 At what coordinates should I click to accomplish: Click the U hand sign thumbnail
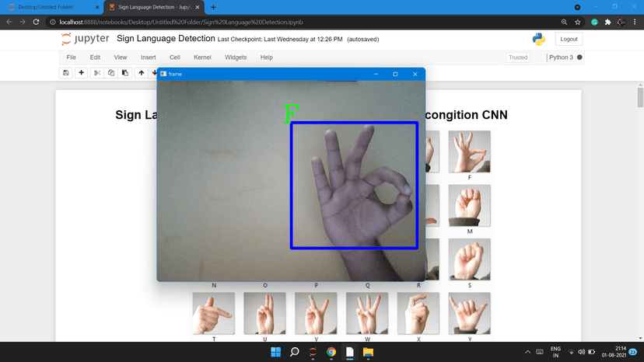click(x=264, y=314)
